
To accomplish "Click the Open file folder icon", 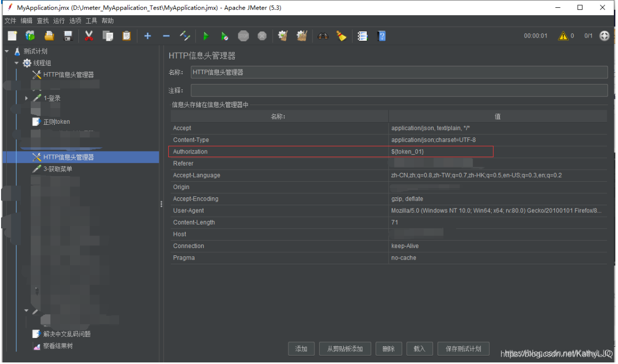I will pyautogui.click(x=49, y=36).
